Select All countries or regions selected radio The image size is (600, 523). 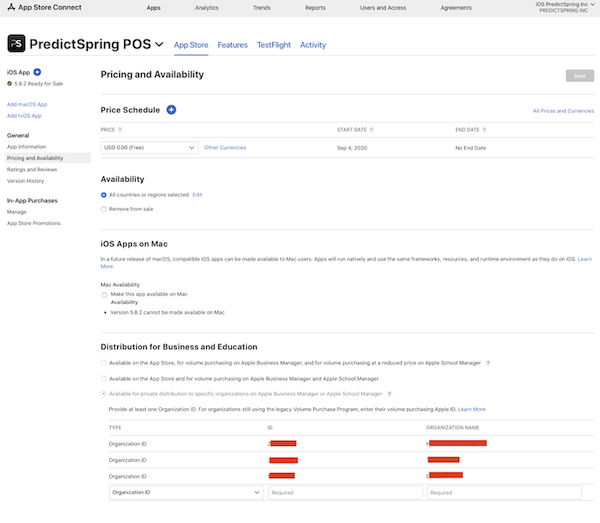pyautogui.click(x=104, y=195)
